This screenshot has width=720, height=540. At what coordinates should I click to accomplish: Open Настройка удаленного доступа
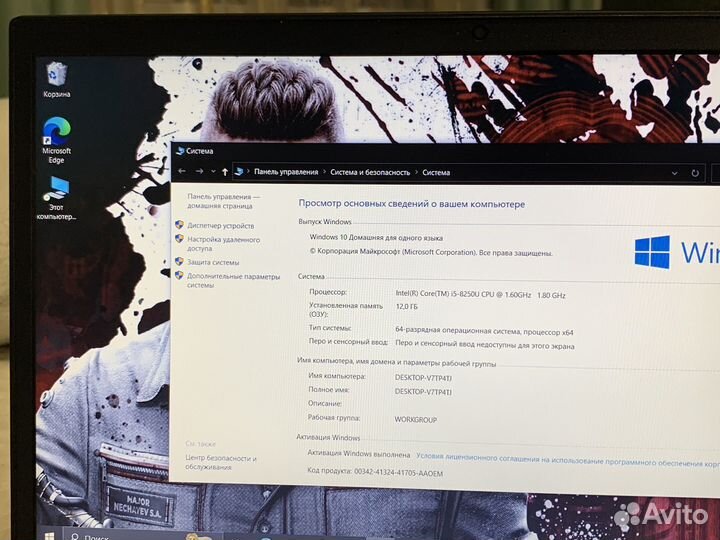(223, 244)
